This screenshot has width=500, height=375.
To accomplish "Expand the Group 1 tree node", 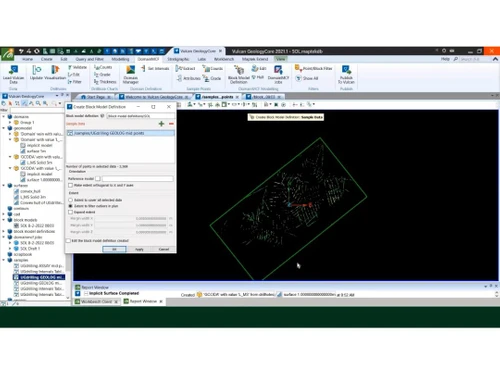I will tap(10, 122).
